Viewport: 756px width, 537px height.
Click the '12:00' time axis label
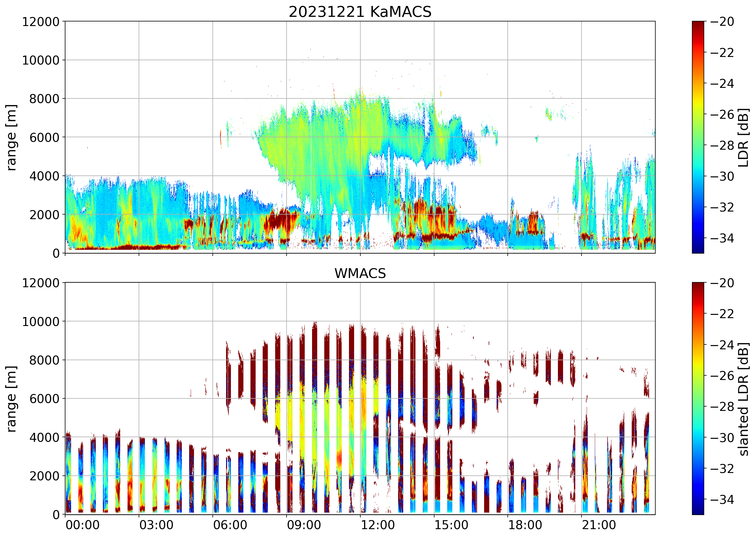click(377, 525)
